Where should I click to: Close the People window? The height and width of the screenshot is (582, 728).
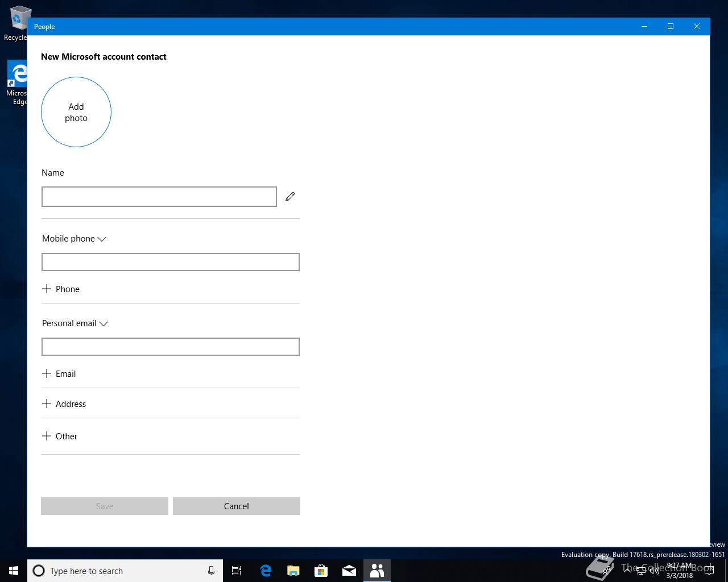pos(697,26)
